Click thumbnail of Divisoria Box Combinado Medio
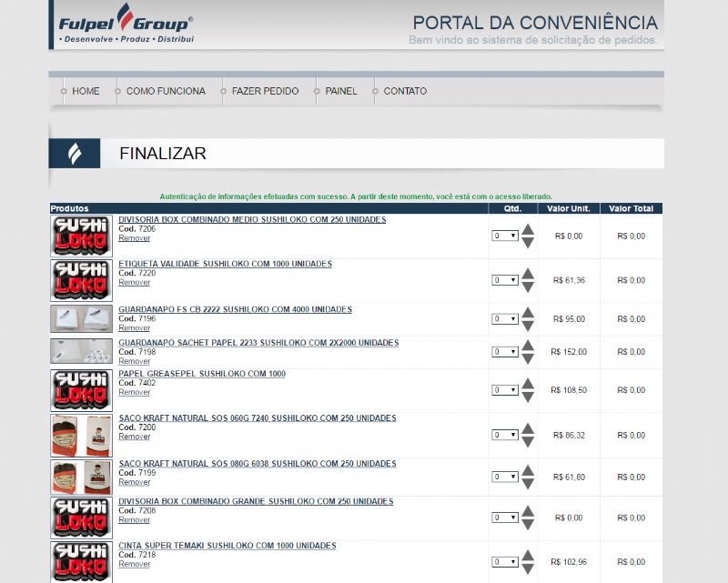Screen dimensions: 728x583 coord(81,236)
